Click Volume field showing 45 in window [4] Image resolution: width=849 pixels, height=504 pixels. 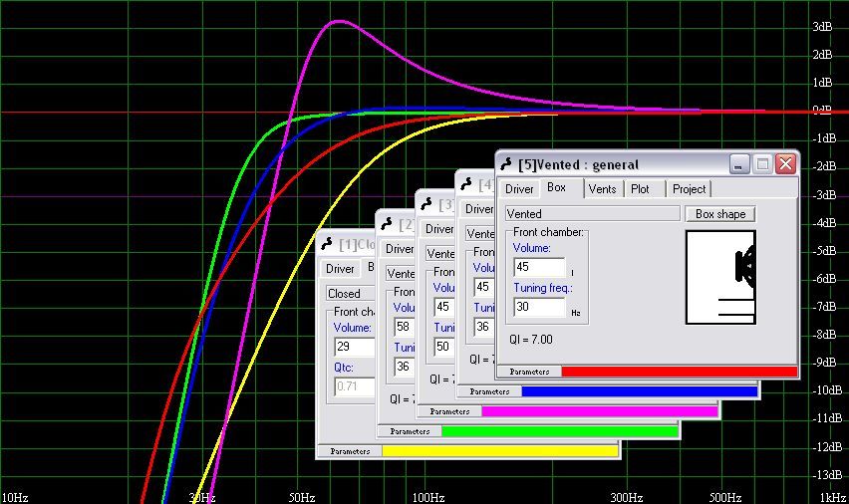pos(484,287)
